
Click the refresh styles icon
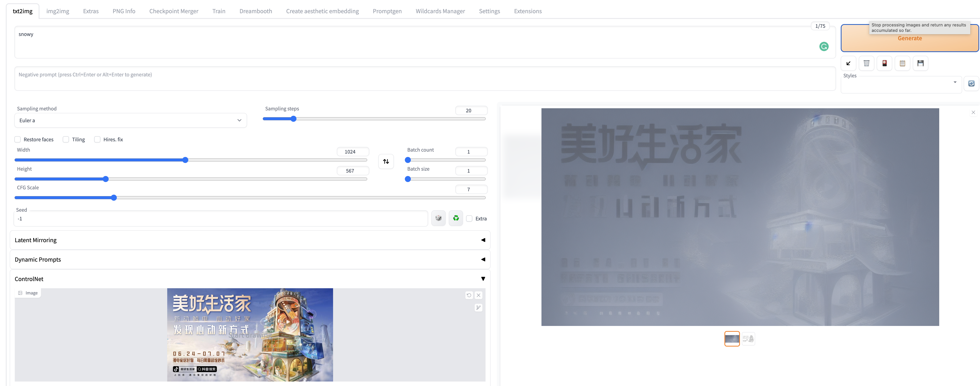point(971,83)
